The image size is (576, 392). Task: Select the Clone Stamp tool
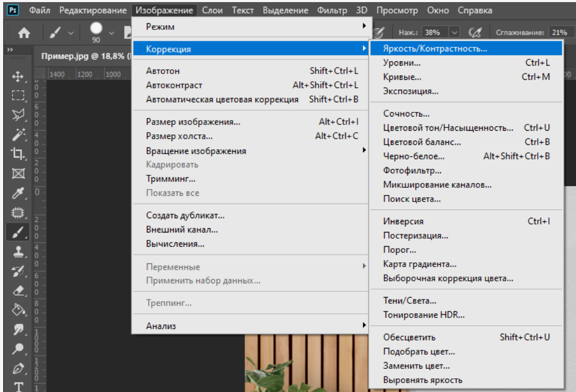coord(18,252)
